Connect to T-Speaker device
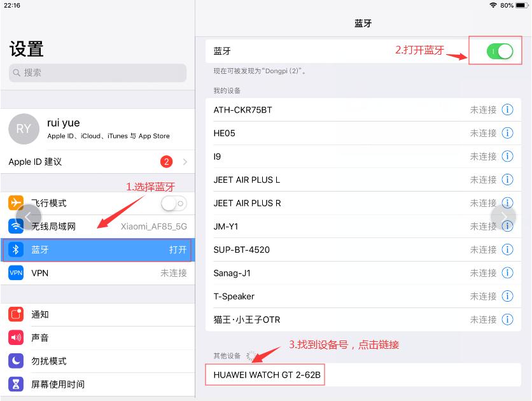The width and height of the screenshot is (532, 401). click(363, 296)
